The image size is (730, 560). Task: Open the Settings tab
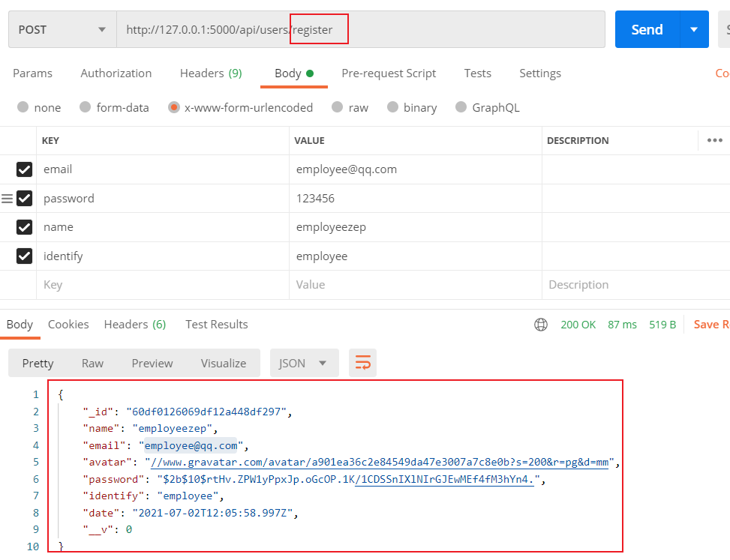click(x=540, y=73)
